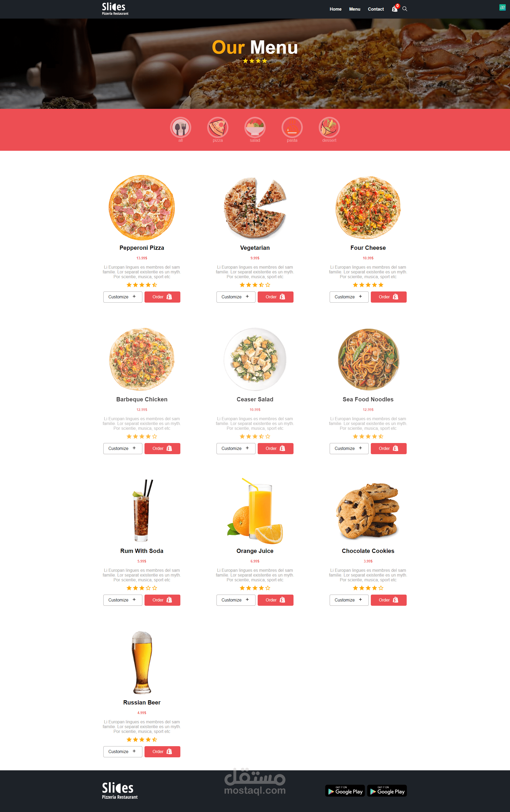Select the salad category filter icon

(x=255, y=127)
